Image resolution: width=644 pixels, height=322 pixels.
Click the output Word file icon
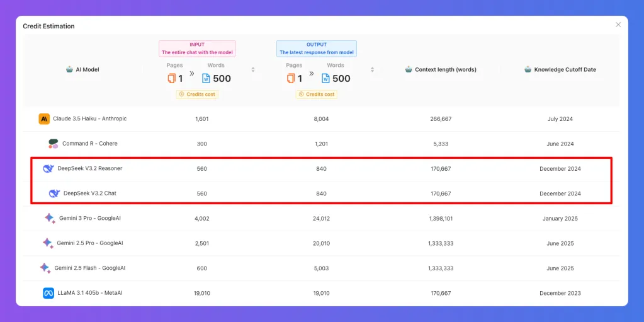click(x=325, y=78)
